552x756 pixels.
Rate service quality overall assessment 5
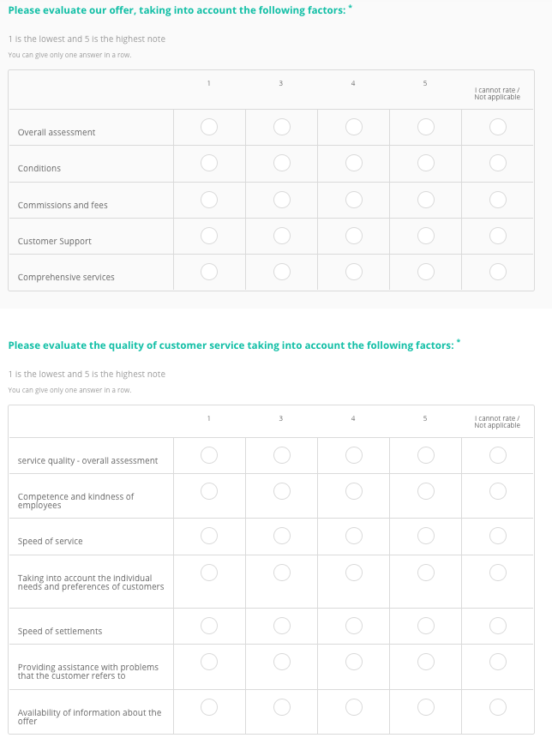coord(426,455)
